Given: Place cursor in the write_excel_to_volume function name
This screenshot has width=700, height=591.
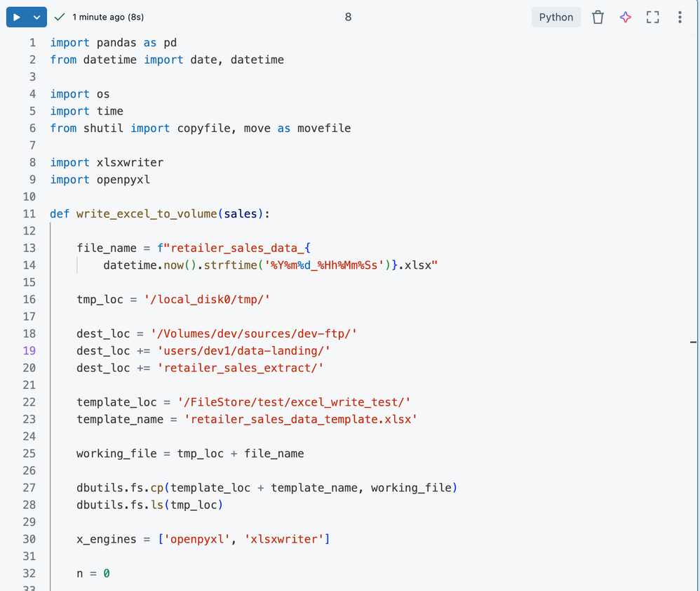Looking at the screenshot, I should point(146,214).
